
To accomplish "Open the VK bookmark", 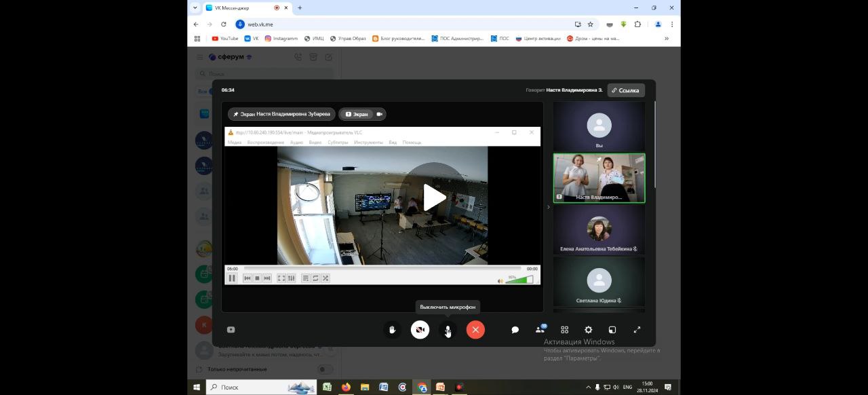I will [x=252, y=39].
